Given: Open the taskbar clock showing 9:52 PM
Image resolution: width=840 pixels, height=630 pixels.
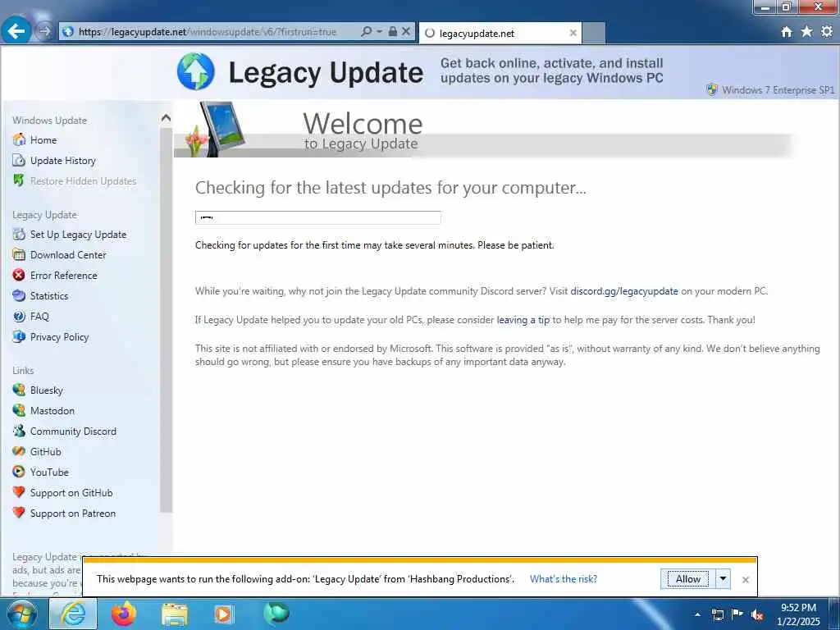Looking at the screenshot, I should point(798,614).
